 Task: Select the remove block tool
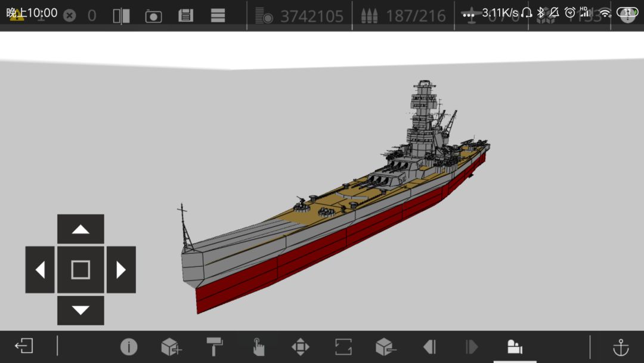pos(386,347)
